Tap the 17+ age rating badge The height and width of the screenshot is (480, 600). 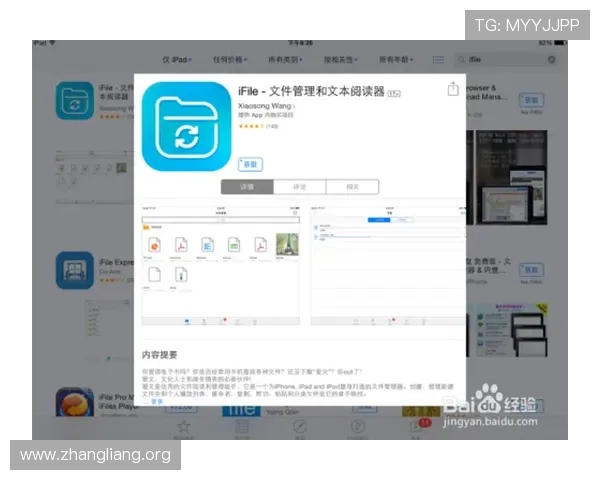click(394, 93)
